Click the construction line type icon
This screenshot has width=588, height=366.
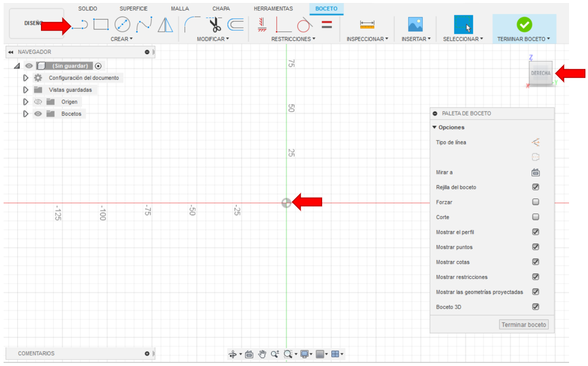point(536,142)
